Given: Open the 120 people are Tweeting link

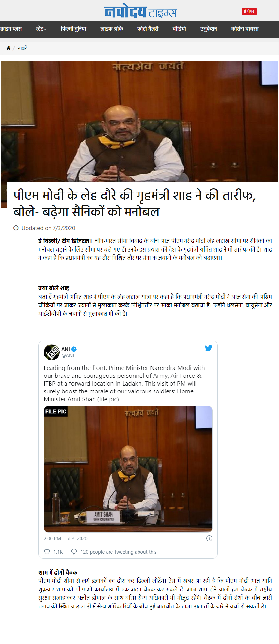Looking at the screenshot, I should (119, 552).
